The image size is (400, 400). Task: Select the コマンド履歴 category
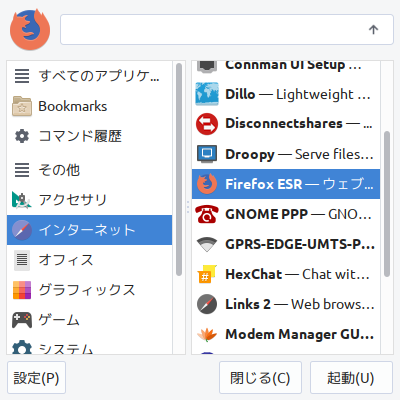(89, 136)
